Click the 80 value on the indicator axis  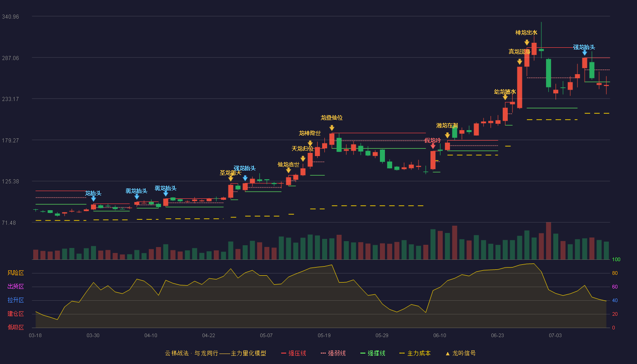(x=615, y=273)
